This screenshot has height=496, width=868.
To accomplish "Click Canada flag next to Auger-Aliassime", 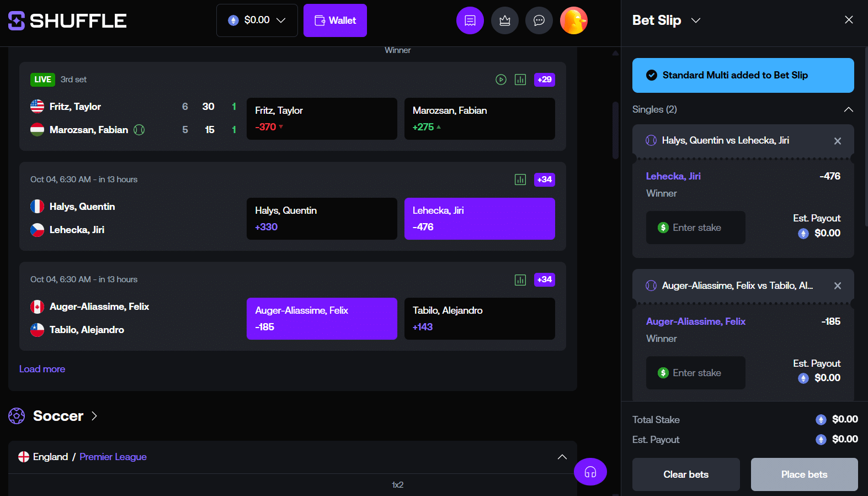I will tap(37, 307).
